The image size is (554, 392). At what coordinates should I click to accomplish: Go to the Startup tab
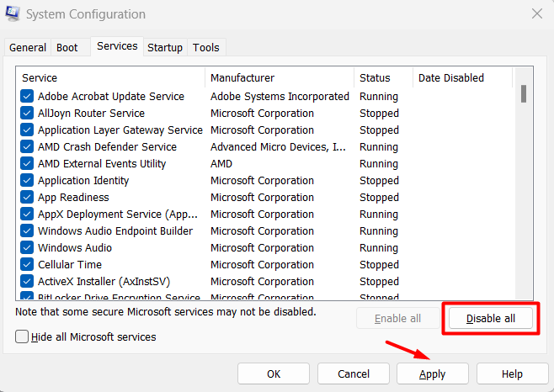(165, 48)
